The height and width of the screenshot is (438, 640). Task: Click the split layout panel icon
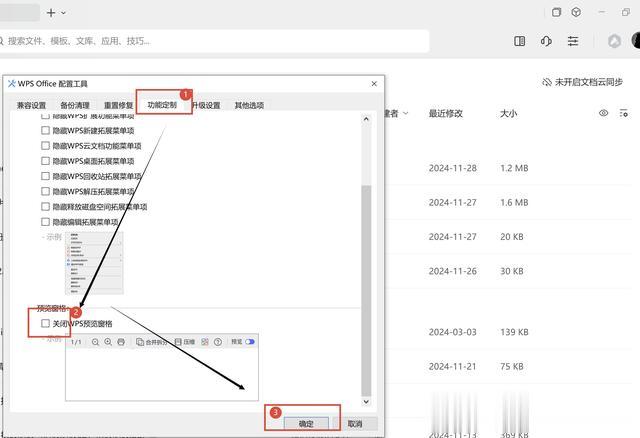pyautogui.click(x=520, y=41)
